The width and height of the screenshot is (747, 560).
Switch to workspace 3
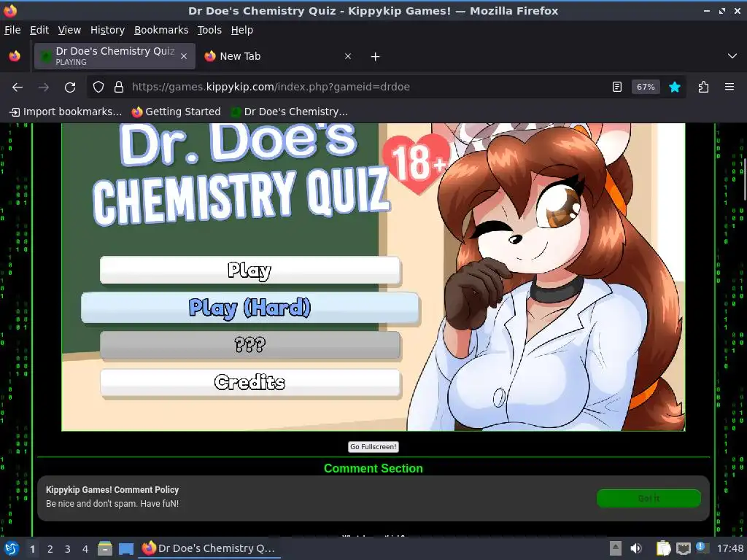click(68, 549)
